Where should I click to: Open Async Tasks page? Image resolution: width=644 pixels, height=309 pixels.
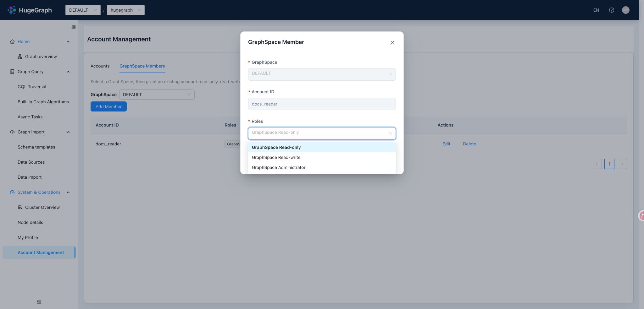point(30,117)
